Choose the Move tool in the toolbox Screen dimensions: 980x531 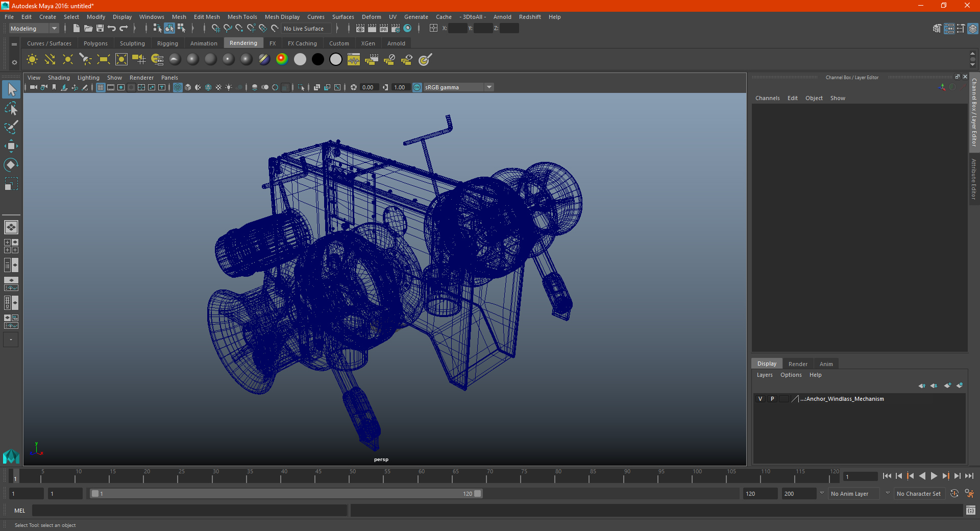pos(11,146)
